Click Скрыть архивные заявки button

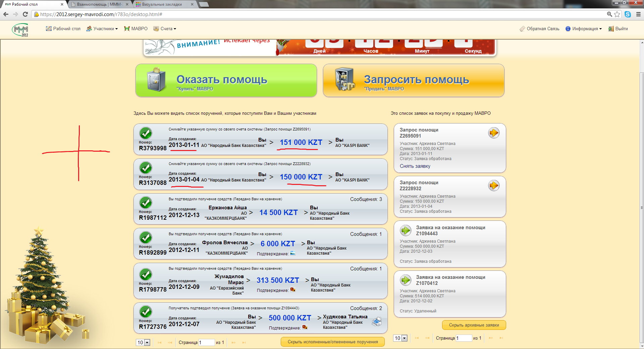click(474, 325)
